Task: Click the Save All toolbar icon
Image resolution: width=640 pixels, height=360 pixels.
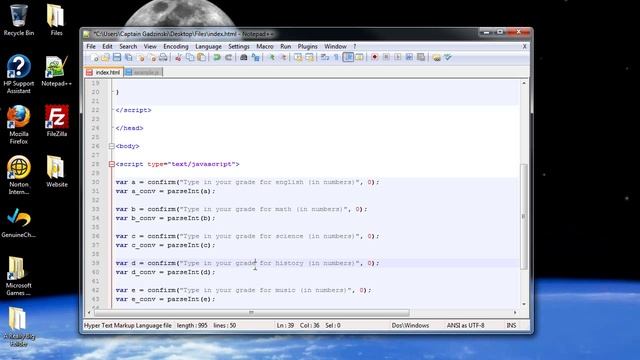Action: click(x=128, y=58)
